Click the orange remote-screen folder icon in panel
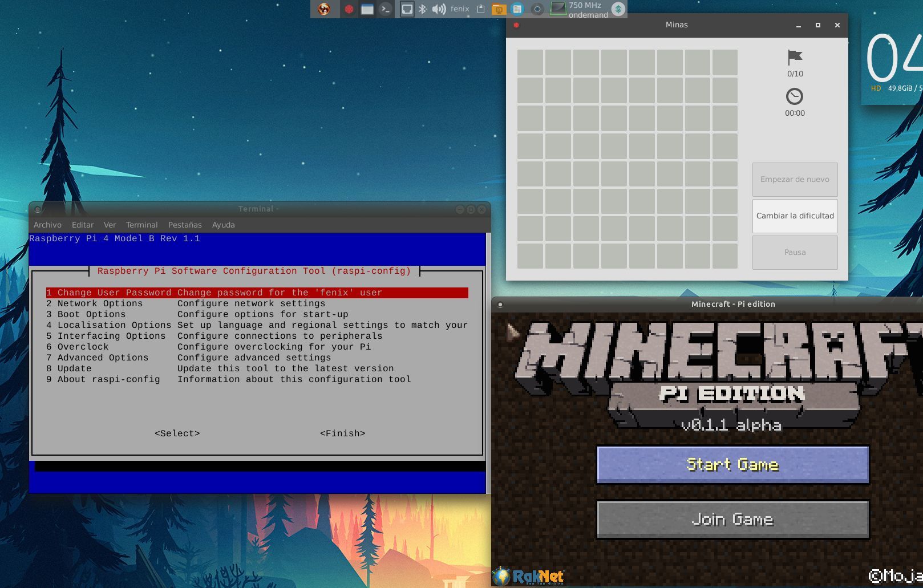923x588 pixels. point(499,9)
